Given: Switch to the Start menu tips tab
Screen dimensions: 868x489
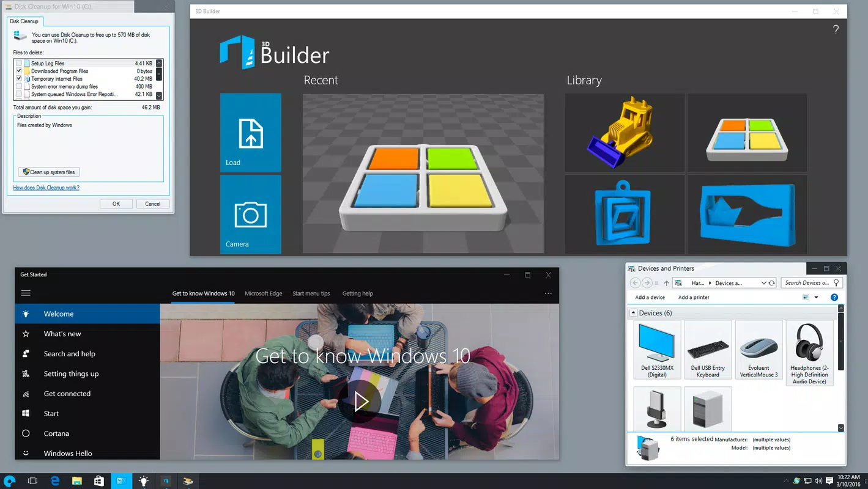Looking at the screenshot, I should [x=311, y=293].
